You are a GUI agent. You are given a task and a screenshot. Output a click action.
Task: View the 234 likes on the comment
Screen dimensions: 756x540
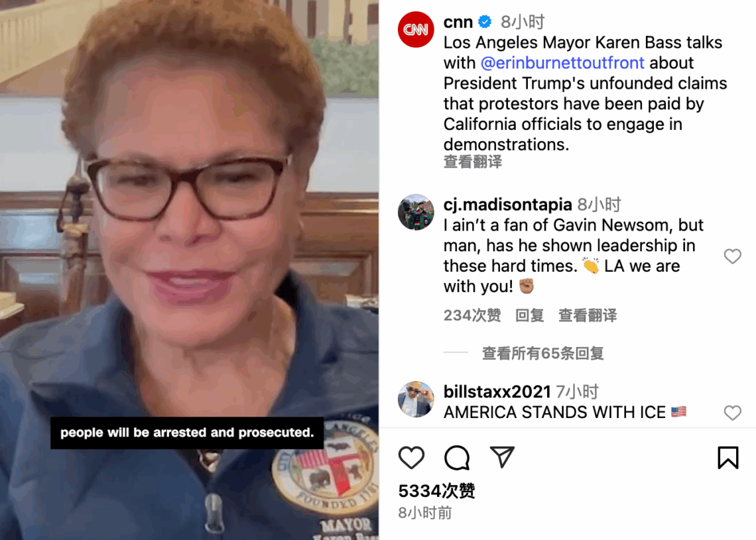(472, 315)
